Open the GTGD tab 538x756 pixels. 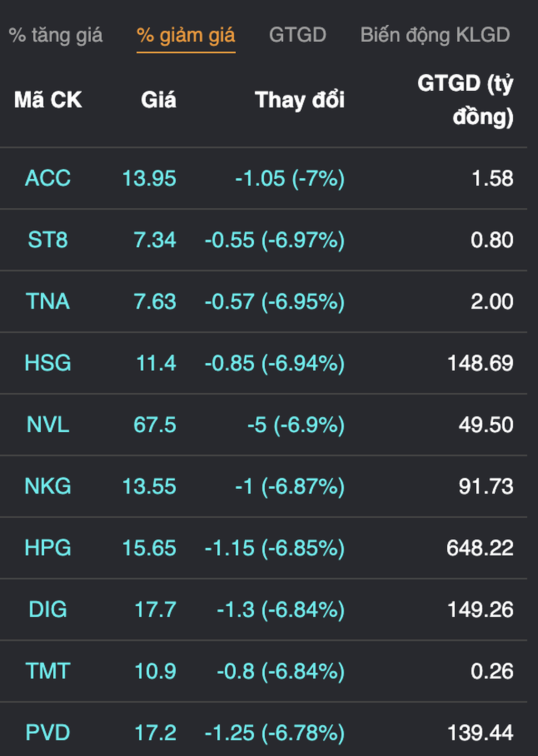(x=297, y=35)
